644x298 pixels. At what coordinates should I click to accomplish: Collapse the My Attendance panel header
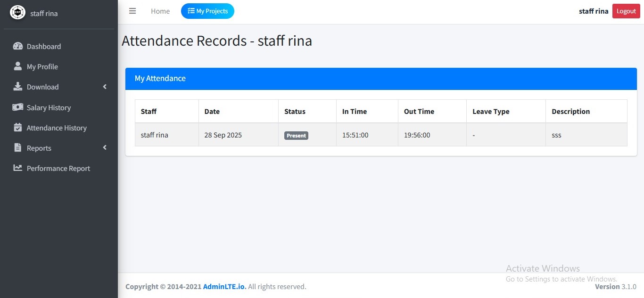point(160,78)
